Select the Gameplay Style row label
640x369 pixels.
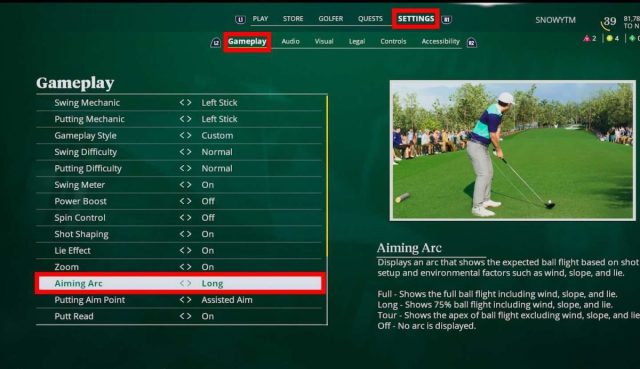point(85,136)
